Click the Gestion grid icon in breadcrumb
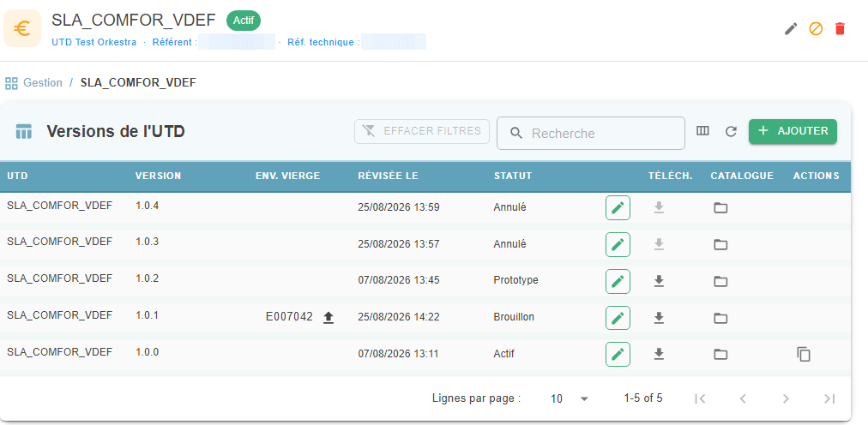 [x=11, y=83]
